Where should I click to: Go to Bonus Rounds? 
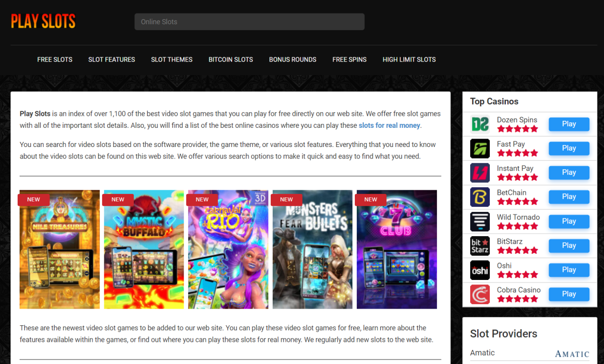(x=292, y=59)
